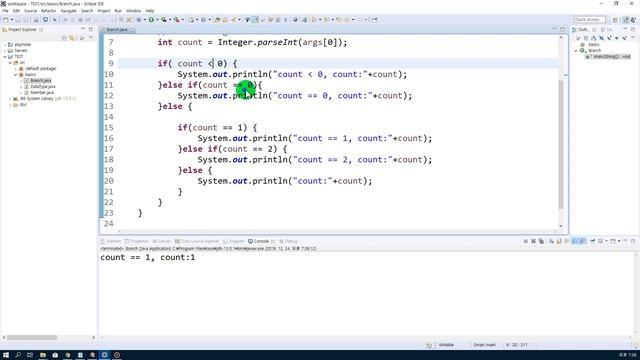Screen dimensions: 640x360
Task: Click the Save toolbar icon
Action: 18,20
